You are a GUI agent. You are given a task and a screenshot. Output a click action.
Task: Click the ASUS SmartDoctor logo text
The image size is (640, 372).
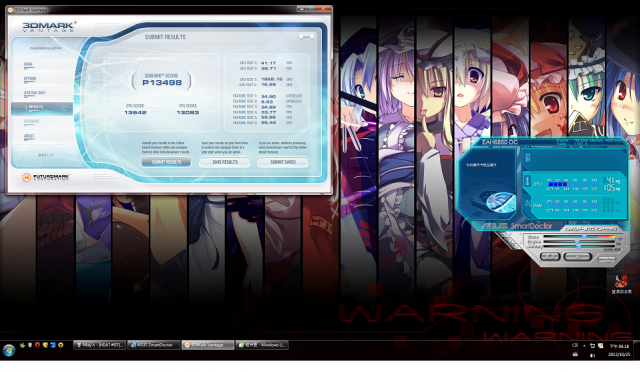pyautogui.click(x=517, y=226)
